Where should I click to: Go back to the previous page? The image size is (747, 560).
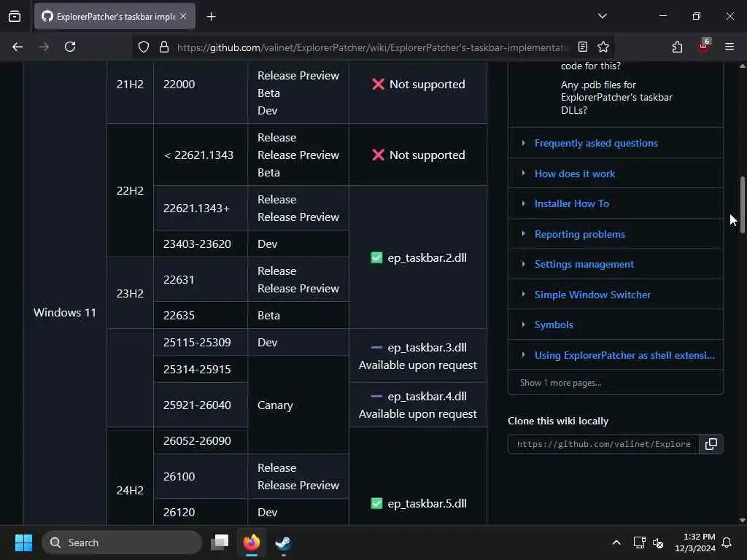point(18,47)
